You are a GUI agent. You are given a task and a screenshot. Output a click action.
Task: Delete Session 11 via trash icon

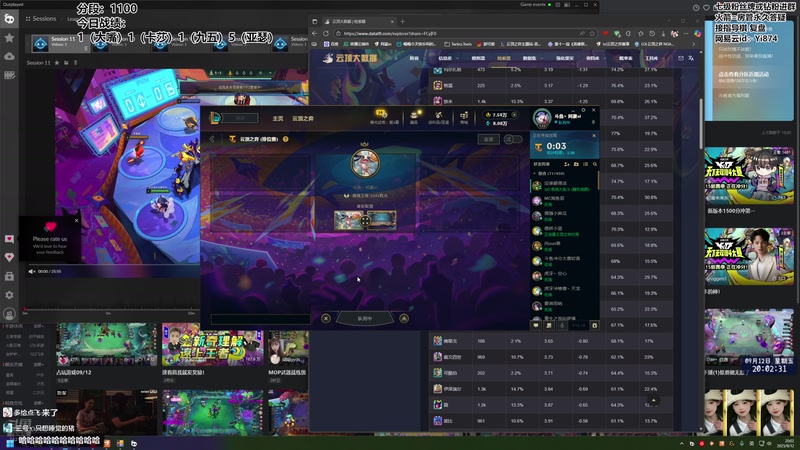pyautogui.click(x=76, y=63)
